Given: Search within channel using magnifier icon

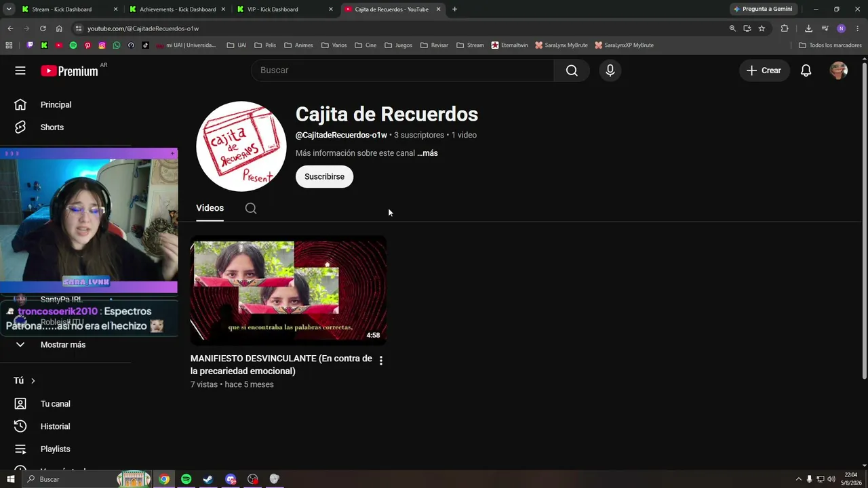Looking at the screenshot, I should 251,208.
